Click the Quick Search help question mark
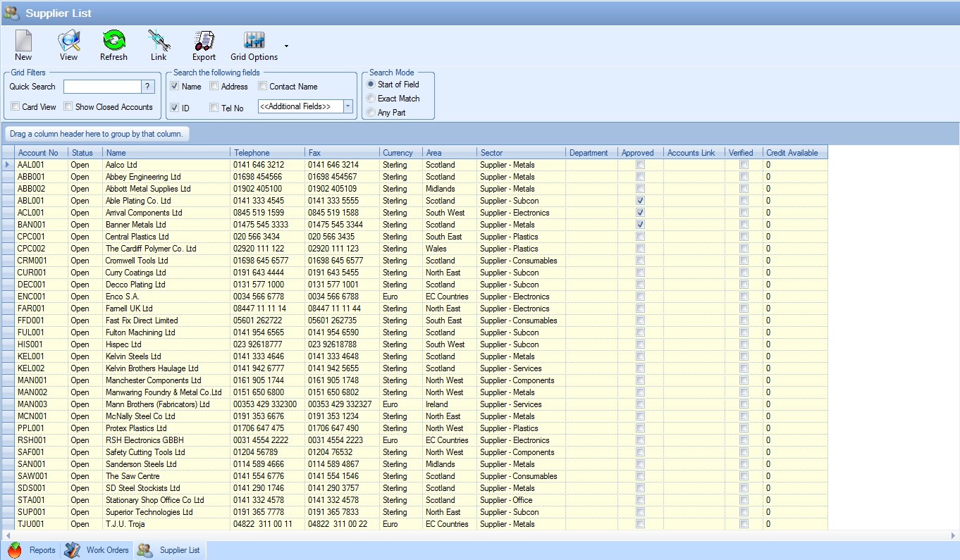960x560 pixels. [148, 87]
